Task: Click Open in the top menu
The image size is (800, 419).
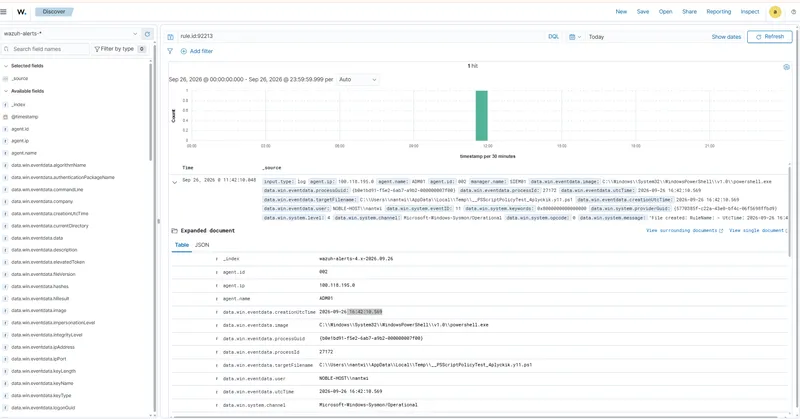Action: 665,12
